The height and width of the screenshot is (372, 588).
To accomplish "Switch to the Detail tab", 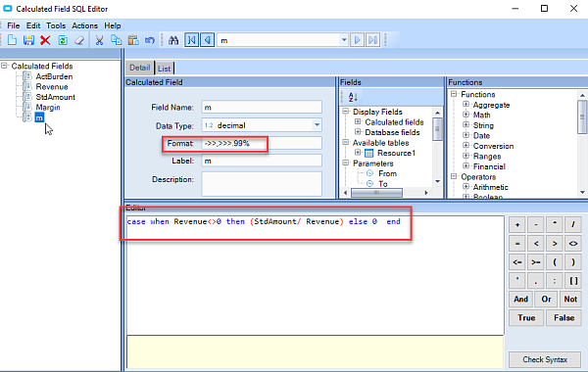I will coord(140,68).
